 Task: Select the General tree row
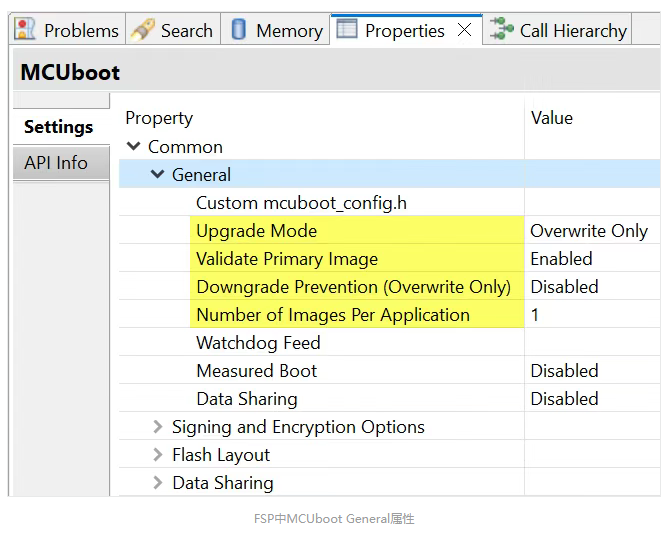click(x=390, y=174)
